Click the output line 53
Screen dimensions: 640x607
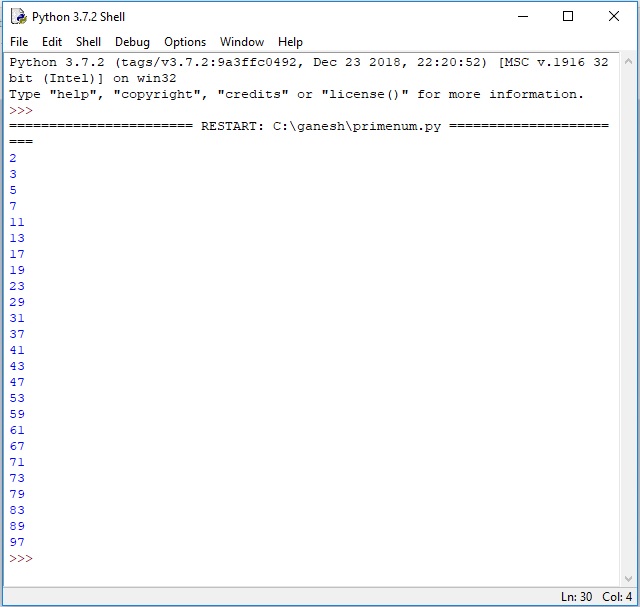point(17,398)
